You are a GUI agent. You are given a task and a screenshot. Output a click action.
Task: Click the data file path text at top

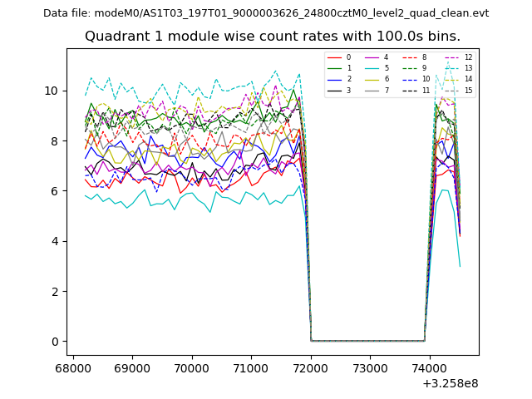tap(266, 13)
